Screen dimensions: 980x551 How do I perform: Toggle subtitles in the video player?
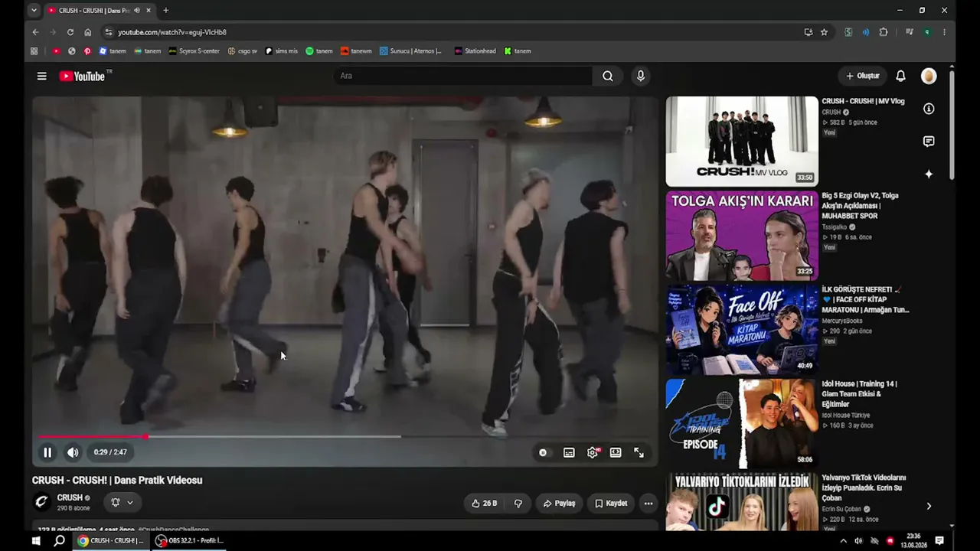tap(569, 452)
